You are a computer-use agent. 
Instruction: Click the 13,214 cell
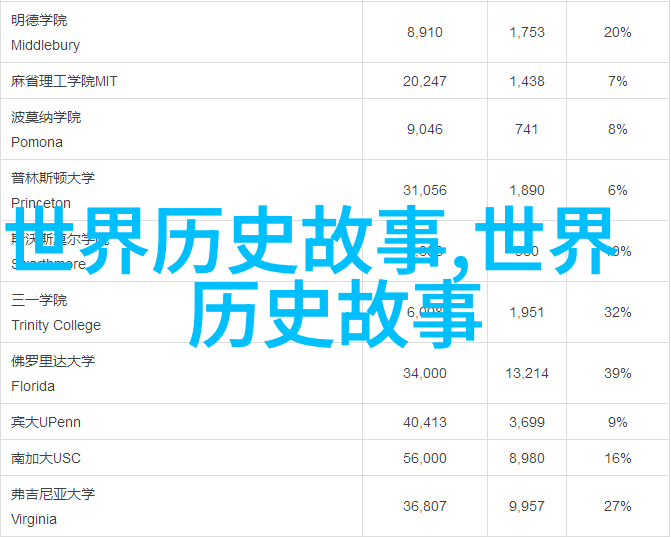coord(527,374)
